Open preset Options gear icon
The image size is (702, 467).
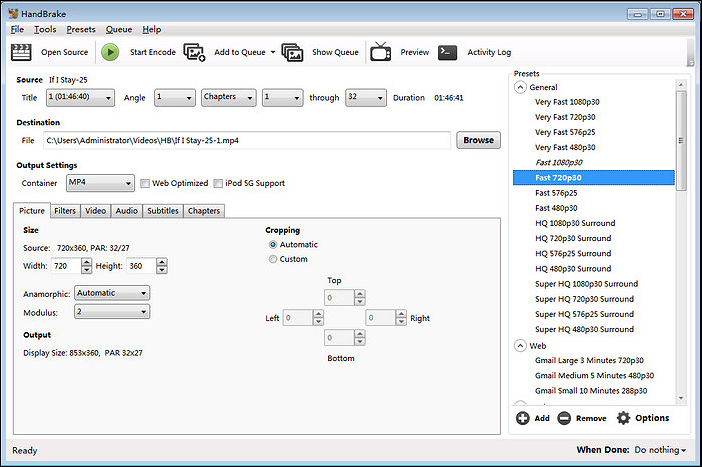624,418
